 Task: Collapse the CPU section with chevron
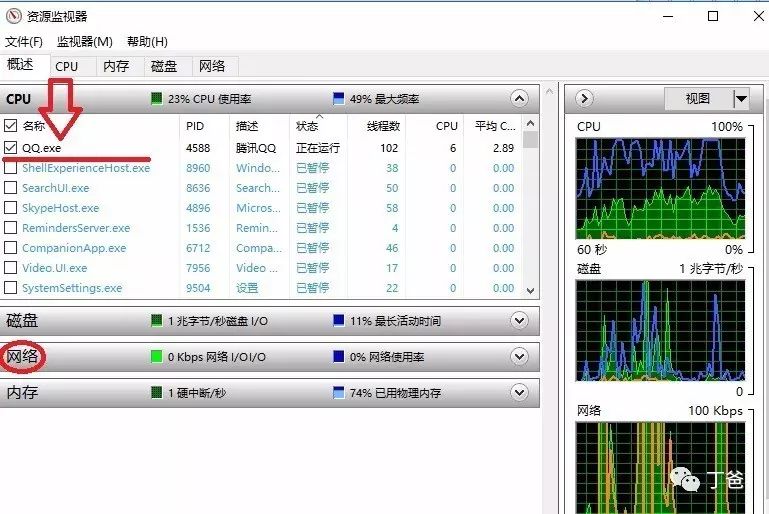pos(518,99)
